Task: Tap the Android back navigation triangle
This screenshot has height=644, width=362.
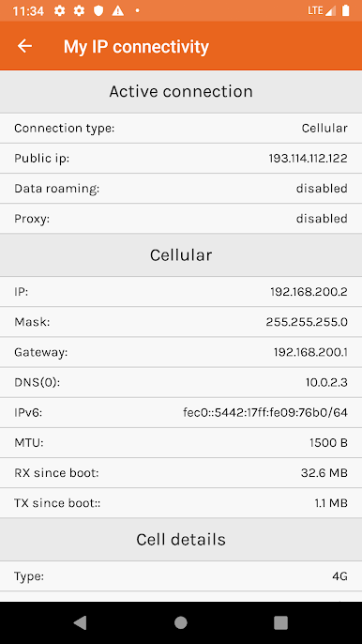Action: tap(80, 622)
